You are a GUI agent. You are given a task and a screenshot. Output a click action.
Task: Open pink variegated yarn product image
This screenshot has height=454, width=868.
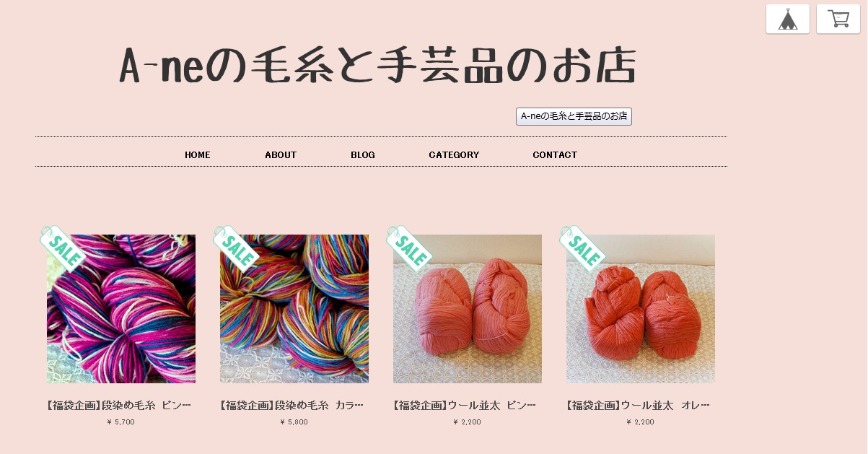(121, 309)
